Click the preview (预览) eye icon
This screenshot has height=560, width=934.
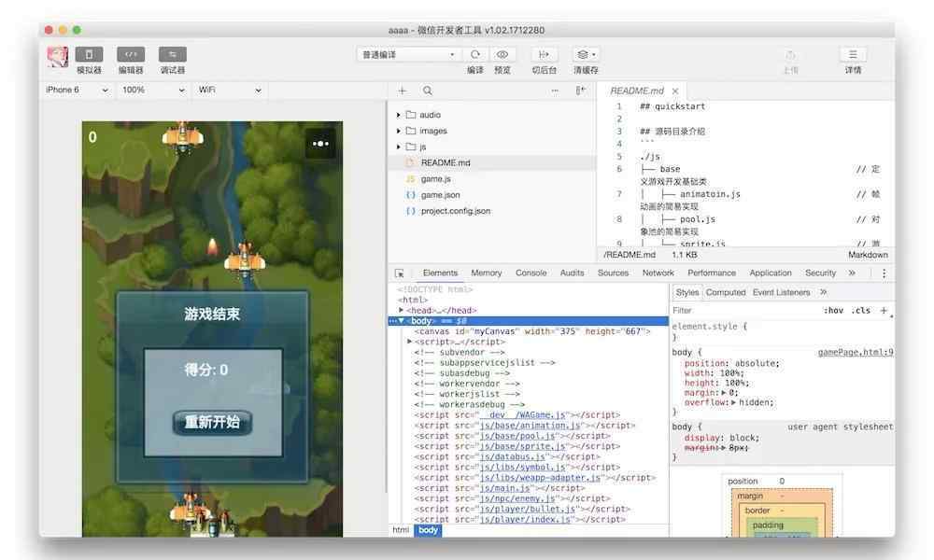502,55
